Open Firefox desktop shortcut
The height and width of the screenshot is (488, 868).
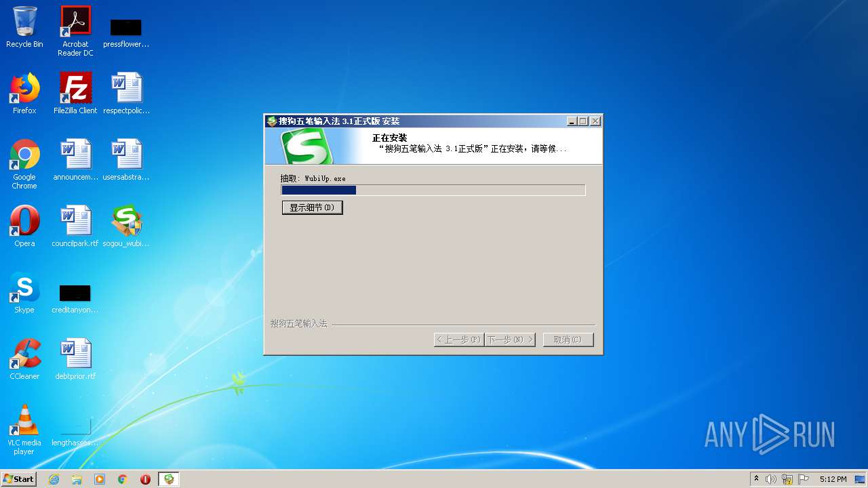(24, 94)
